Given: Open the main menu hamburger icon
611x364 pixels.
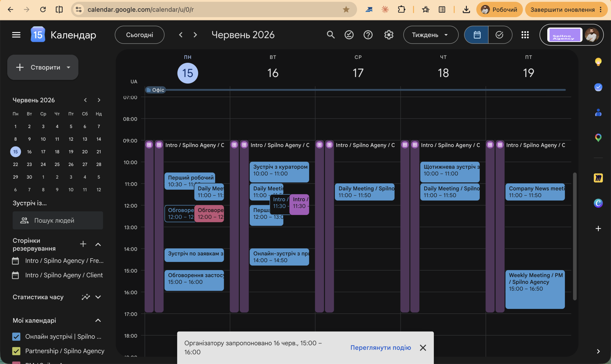Looking at the screenshot, I should 16,35.
